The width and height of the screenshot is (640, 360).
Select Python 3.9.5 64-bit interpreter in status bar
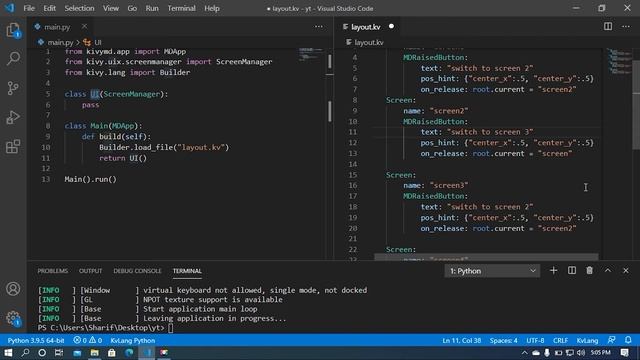pyautogui.click(x=36, y=340)
